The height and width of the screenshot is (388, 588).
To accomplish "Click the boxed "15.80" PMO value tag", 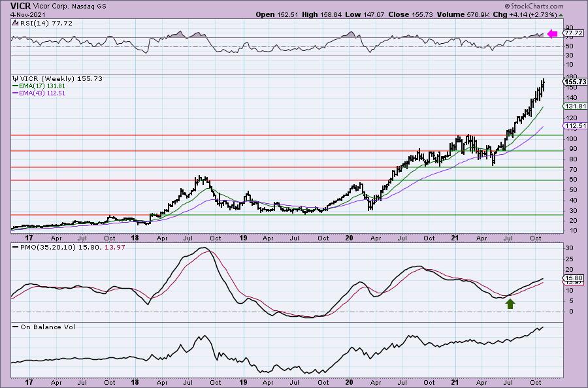I will click(574, 278).
